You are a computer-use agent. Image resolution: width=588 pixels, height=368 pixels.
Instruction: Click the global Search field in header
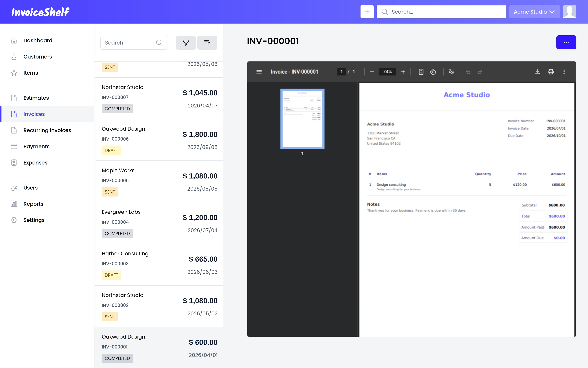tap(441, 12)
